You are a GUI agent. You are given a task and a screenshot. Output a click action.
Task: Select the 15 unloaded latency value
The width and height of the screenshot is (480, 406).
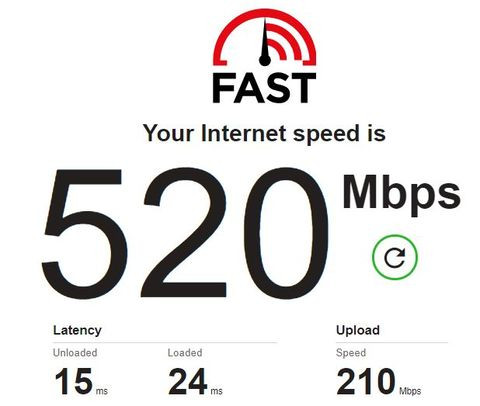pyautogui.click(x=74, y=381)
